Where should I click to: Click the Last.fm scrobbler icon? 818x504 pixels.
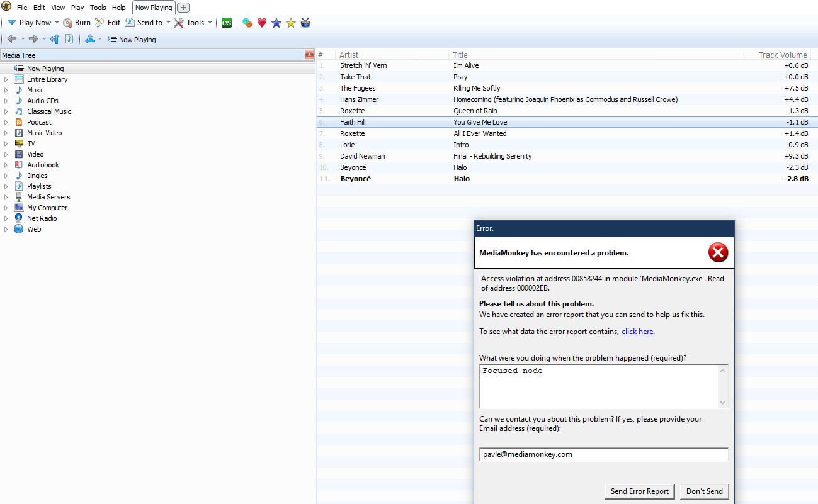[227, 23]
